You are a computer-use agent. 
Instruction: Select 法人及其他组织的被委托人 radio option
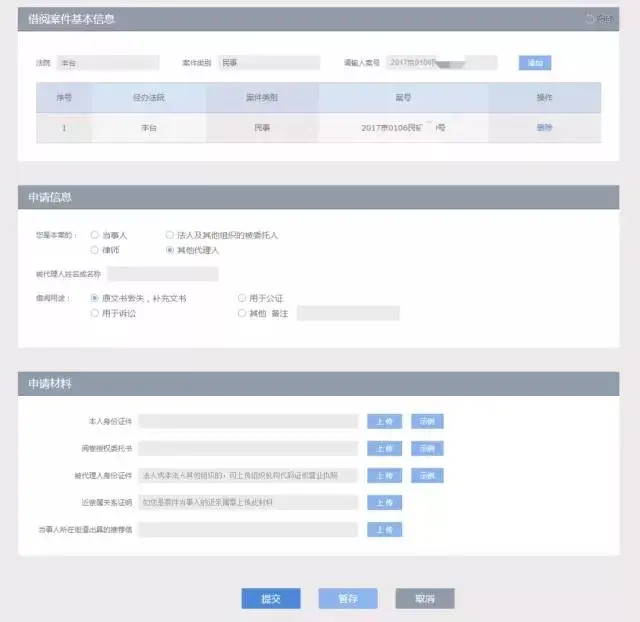(x=169, y=235)
